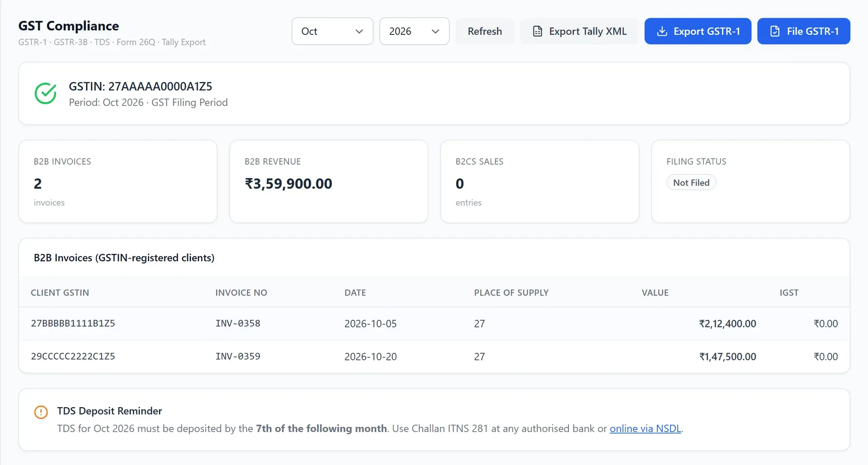Open the Oct month dropdown
The width and height of the screenshot is (868, 465).
332,31
